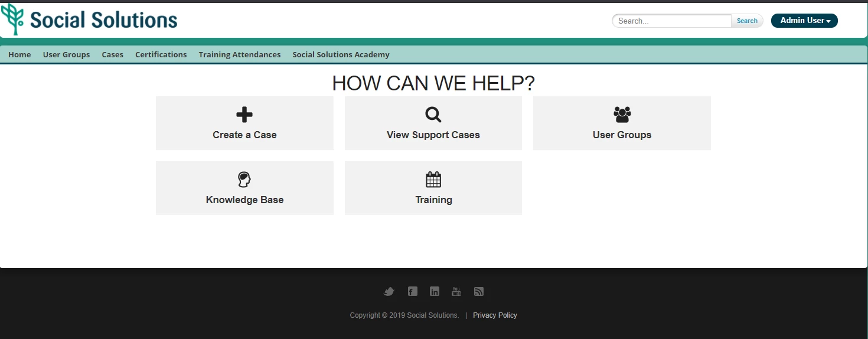The image size is (868, 339).
Task: Open the Privacy Policy link
Action: (495, 315)
